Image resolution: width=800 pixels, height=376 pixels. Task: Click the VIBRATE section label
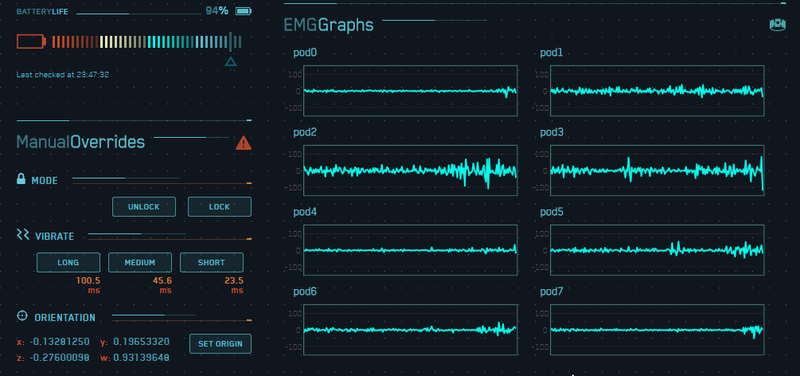55,236
